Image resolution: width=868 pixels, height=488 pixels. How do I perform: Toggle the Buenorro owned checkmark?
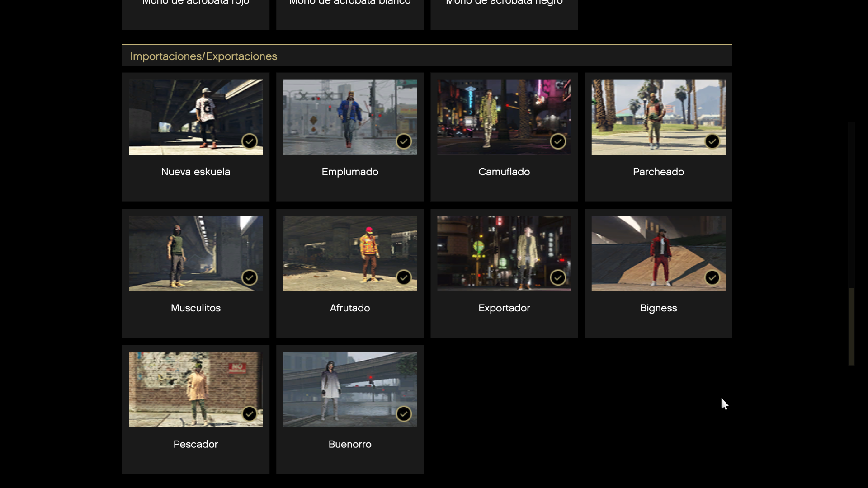pyautogui.click(x=404, y=414)
